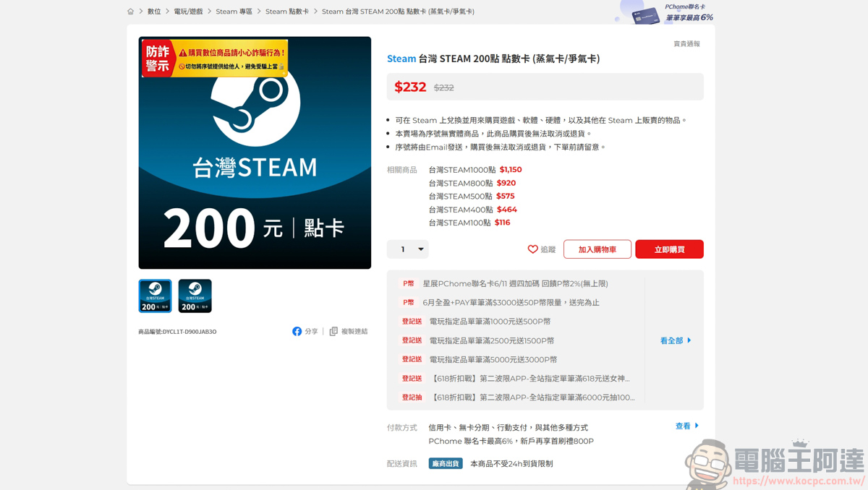Image resolution: width=868 pixels, height=490 pixels.
Task: Click the 廠商出貨 badge
Action: [446, 463]
